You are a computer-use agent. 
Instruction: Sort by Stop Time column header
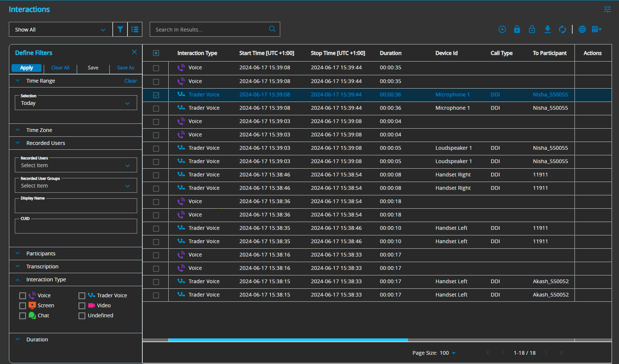[338, 53]
